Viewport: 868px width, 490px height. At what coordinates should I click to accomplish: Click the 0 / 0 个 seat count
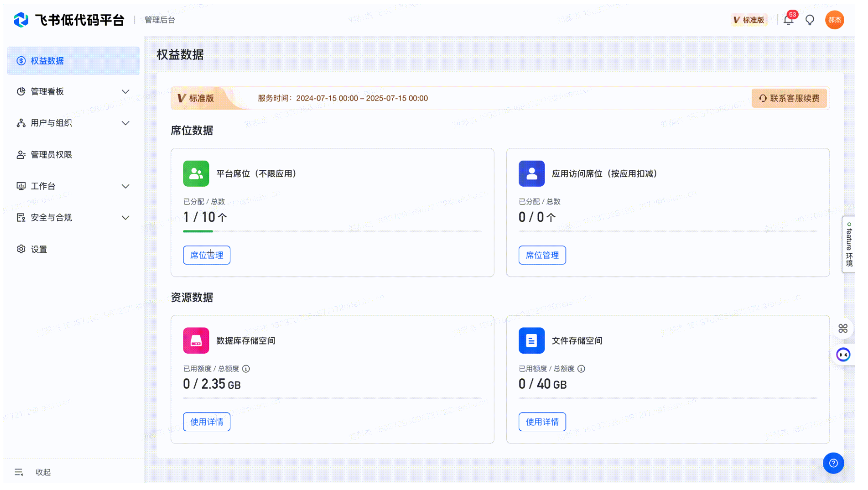click(537, 217)
